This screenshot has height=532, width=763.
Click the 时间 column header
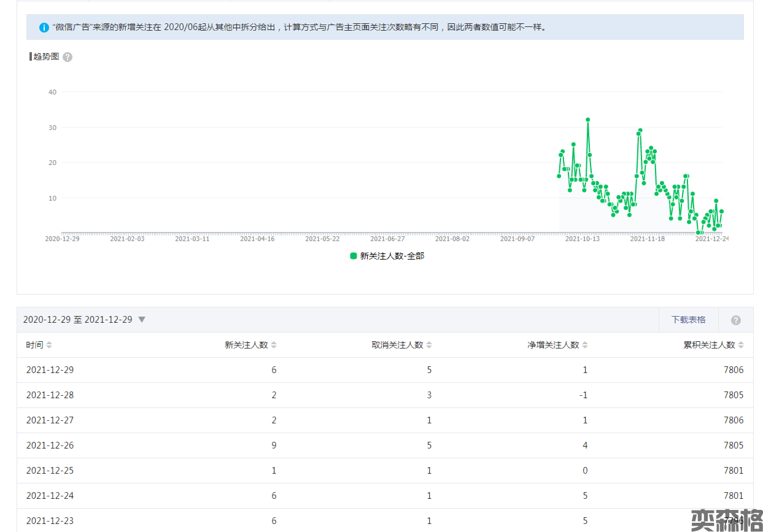(34, 345)
